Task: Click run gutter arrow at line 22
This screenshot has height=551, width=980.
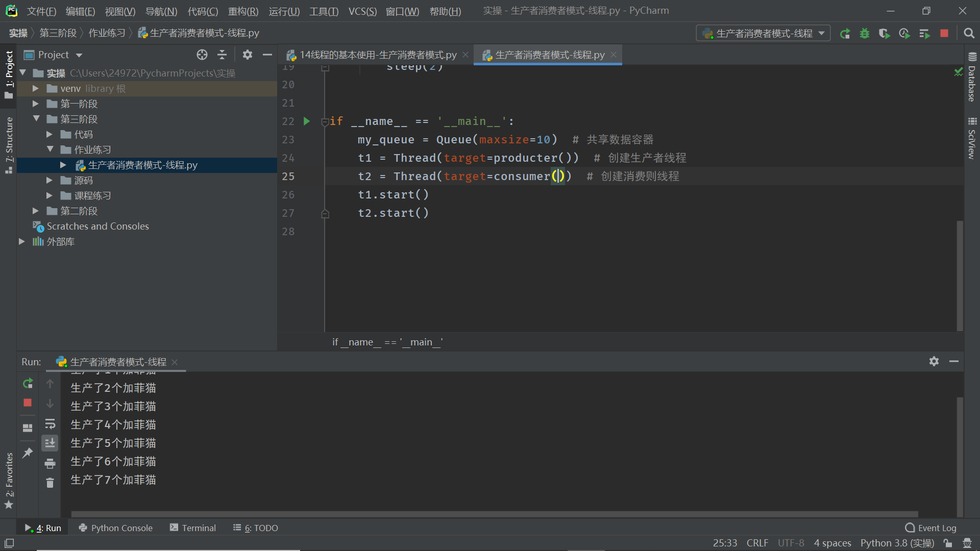Action: [x=307, y=121]
